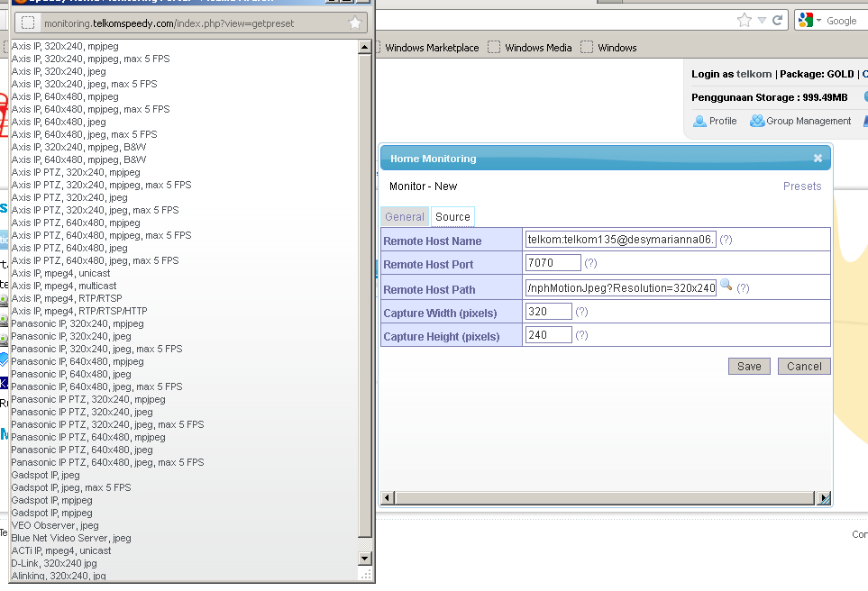Switch to the General tab
The image size is (868, 591).
click(x=405, y=217)
